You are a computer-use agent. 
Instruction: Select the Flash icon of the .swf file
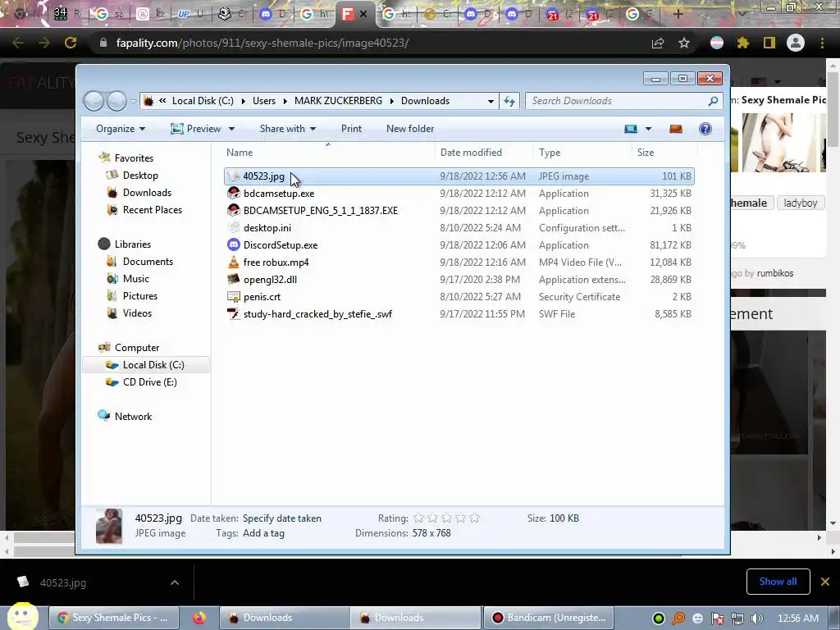point(234,314)
